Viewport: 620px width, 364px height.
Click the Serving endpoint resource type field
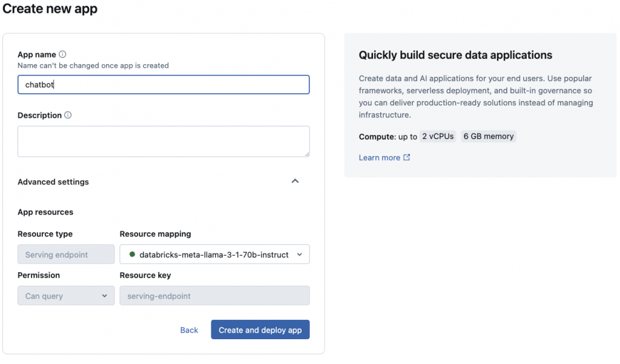[x=66, y=255]
